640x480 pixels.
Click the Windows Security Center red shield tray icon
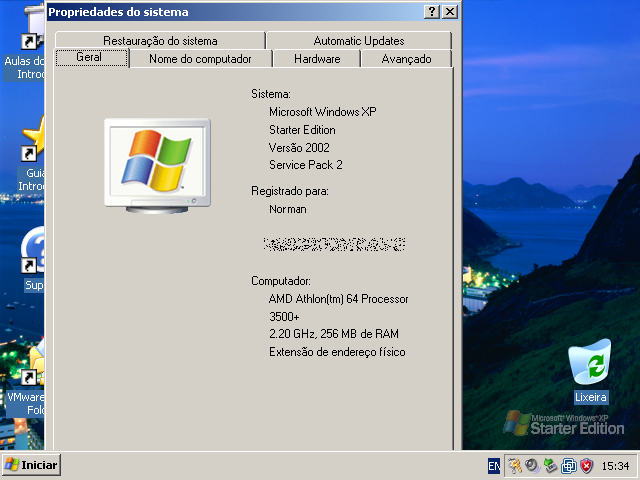586,465
